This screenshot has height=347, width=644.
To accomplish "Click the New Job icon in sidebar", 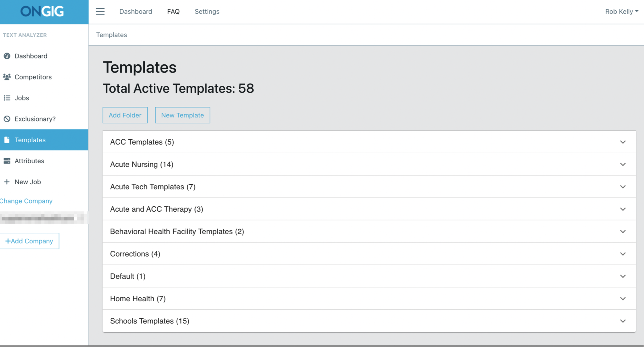I will click(x=7, y=182).
